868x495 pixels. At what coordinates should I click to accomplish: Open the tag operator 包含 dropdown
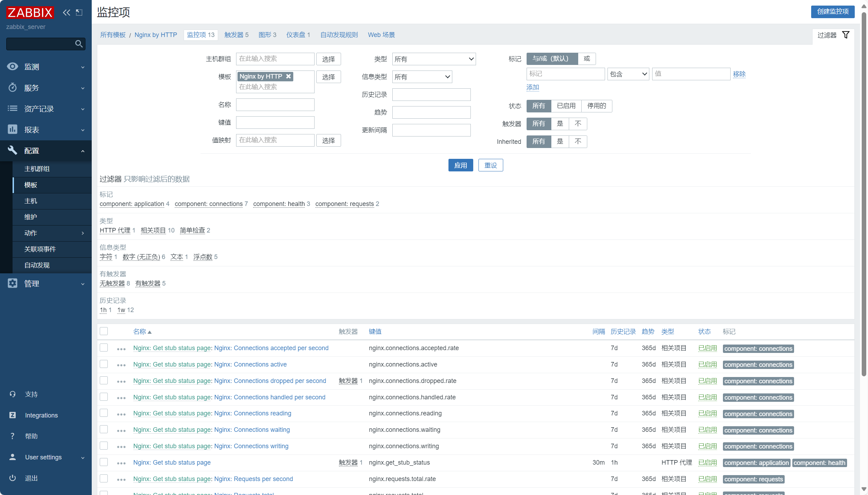pos(628,74)
